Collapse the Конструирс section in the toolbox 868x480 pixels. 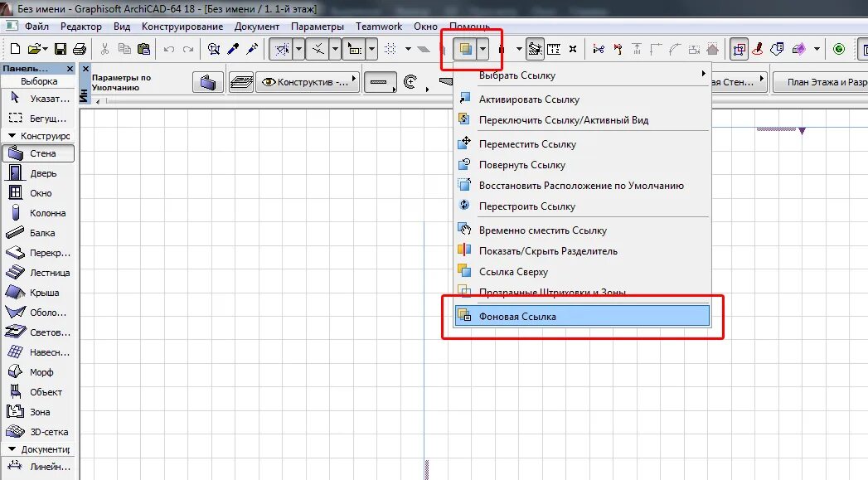[x=12, y=136]
